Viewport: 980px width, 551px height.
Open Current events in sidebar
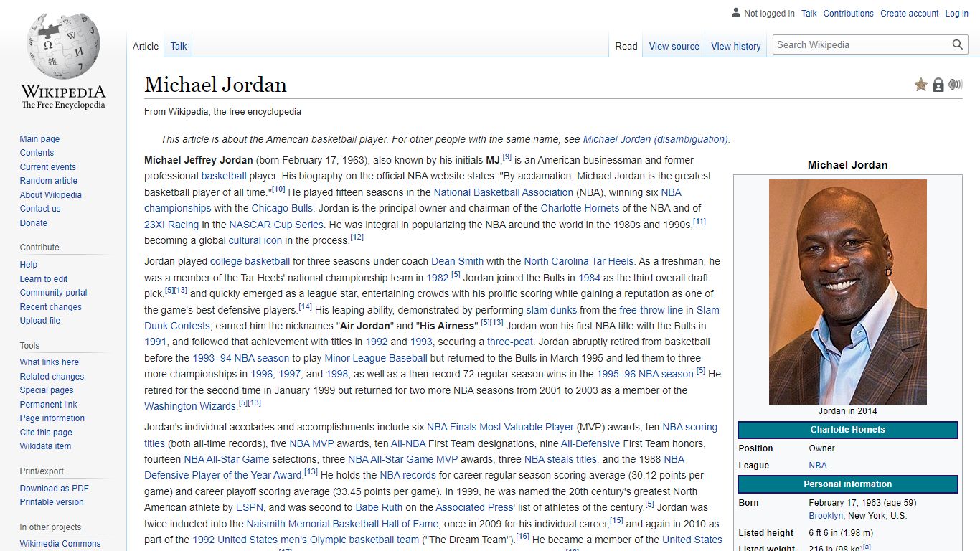47,167
